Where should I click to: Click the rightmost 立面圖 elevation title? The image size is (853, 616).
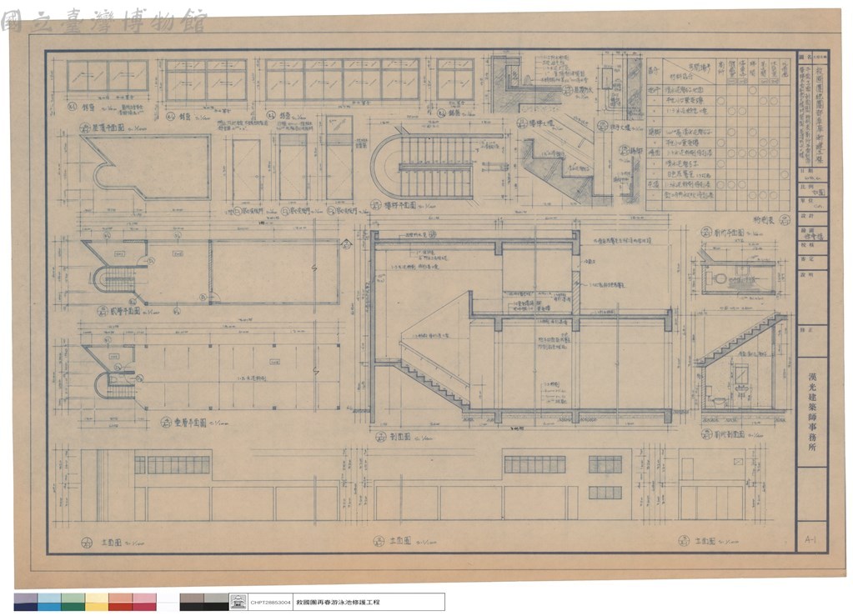pyautogui.click(x=705, y=541)
